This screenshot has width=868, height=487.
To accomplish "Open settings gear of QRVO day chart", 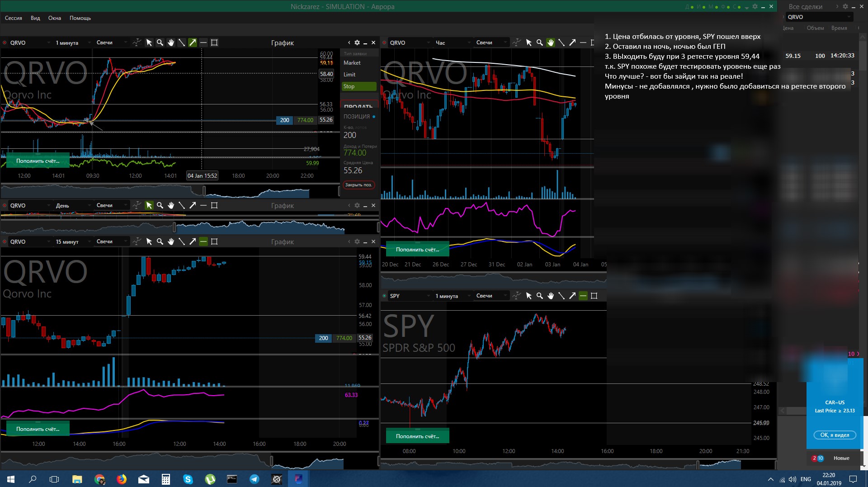I will (357, 205).
